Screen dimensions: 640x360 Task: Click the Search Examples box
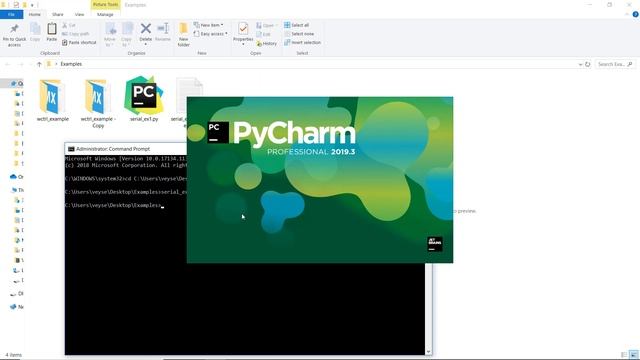[615, 64]
